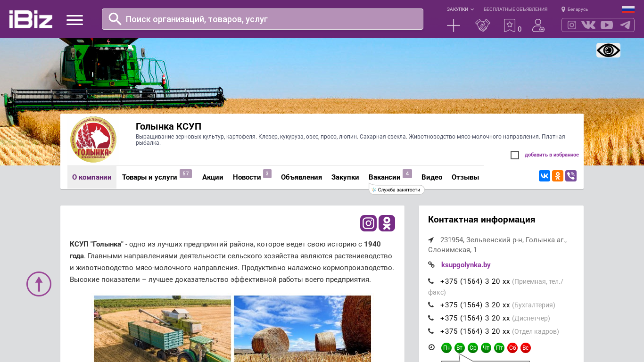
Task: Open iBiz YouTube channel icon
Action: 607,25
